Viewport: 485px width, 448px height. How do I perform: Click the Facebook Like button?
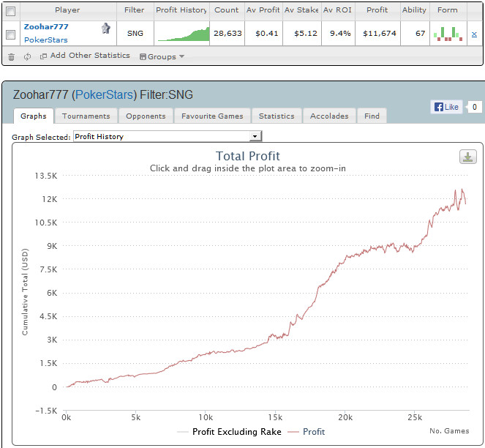(446, 107)
